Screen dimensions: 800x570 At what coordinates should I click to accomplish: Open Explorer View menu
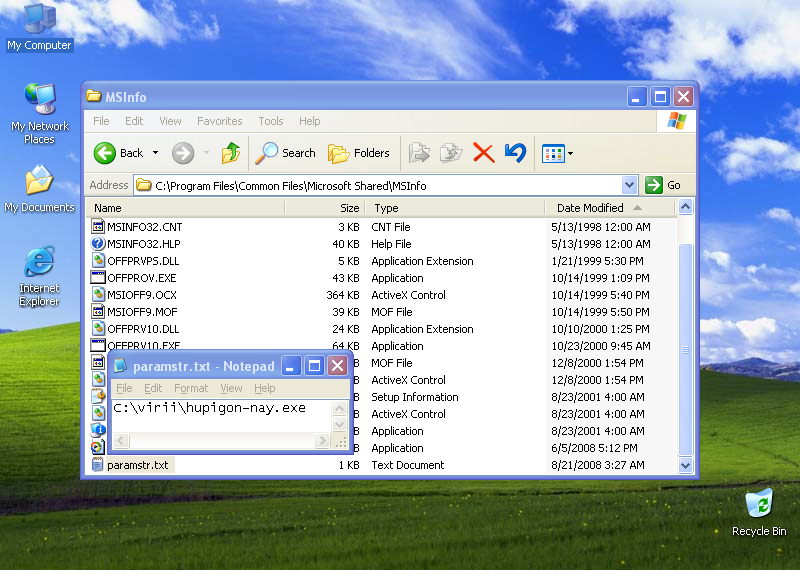[170, 121]
